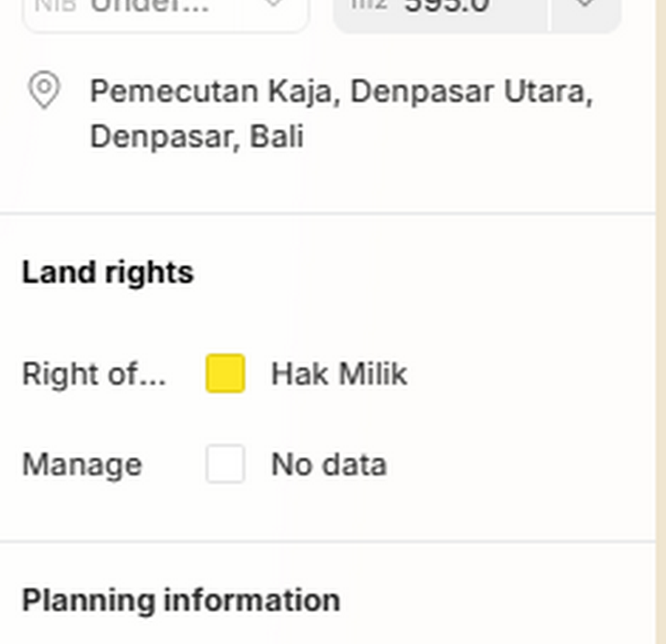
Task: Click 'Denpasar, Bali' on the address second line
Action: click(196, 136)
